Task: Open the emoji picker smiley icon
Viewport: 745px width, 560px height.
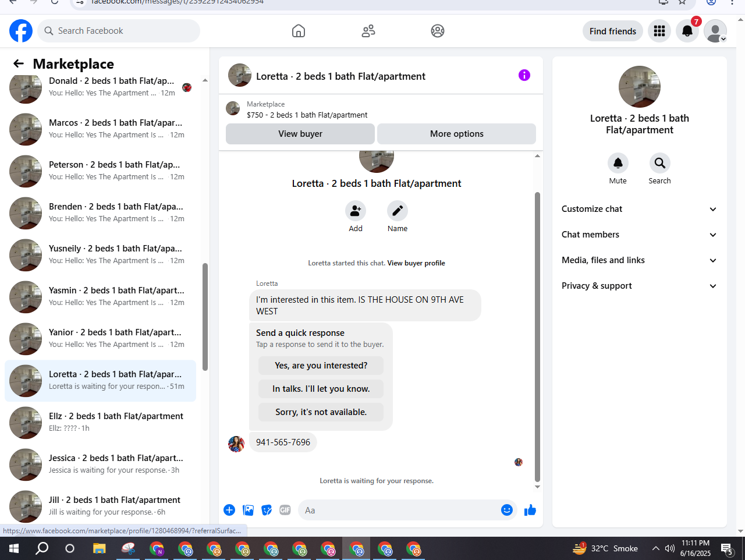Action: [x=507, y=510]
